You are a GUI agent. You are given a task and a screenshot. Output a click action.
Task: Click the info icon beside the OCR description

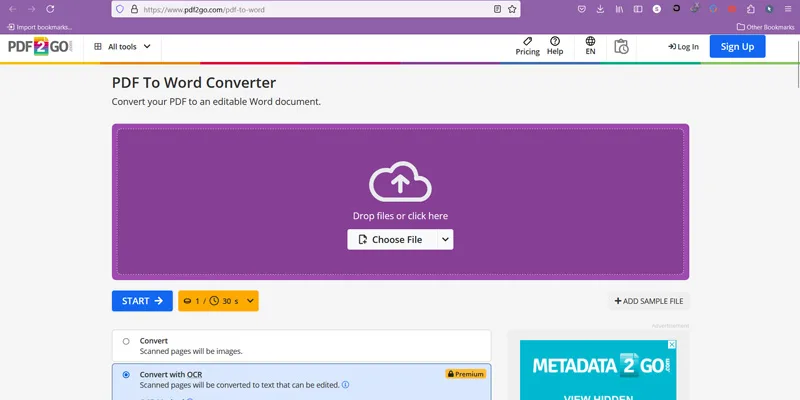345,385
